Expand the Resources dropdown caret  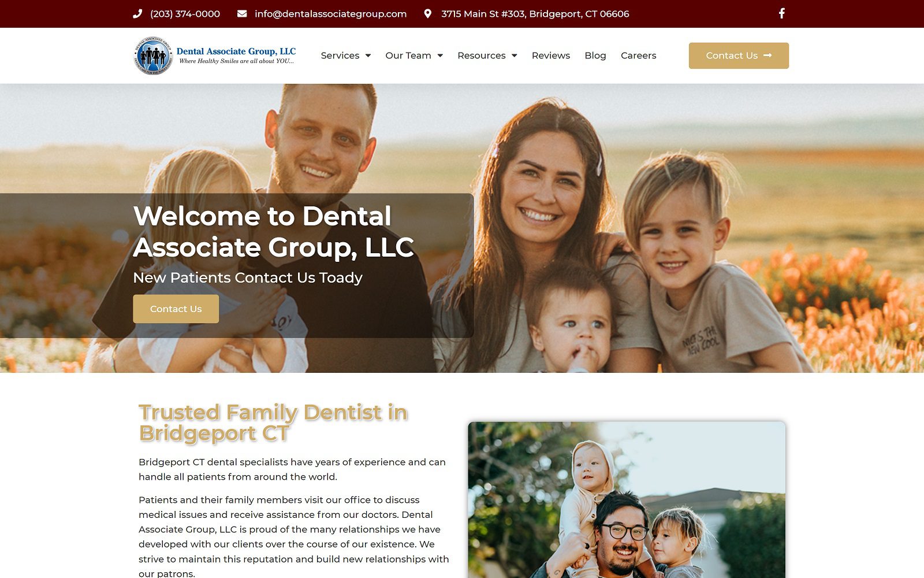(x=514, y=55)
